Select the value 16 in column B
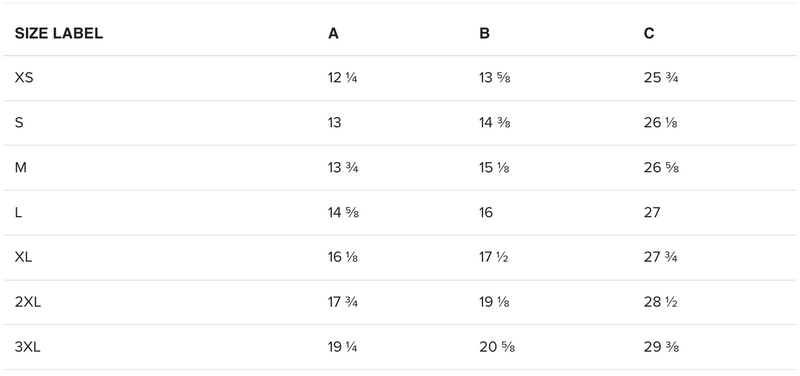This screenshot has height=376, width=800. [x=486, y=213]
